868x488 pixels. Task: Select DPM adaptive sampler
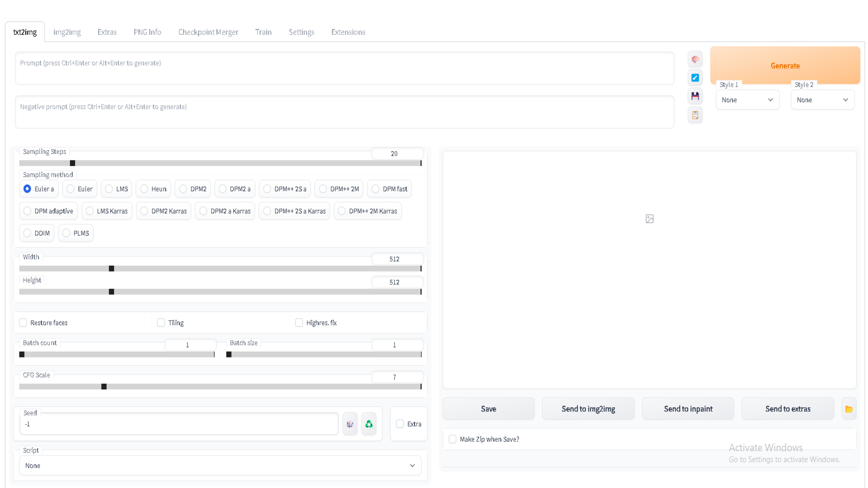[48, 211]
